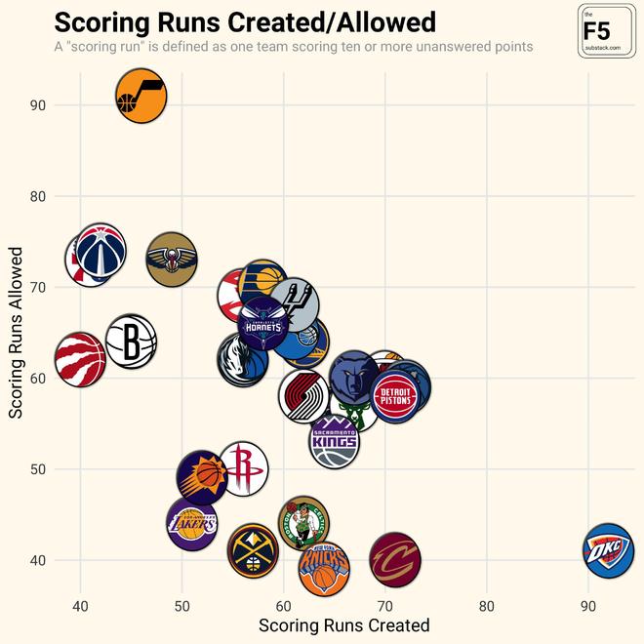Click the Washington Wizards logo
644x644 pixels.
click(101, 251)
